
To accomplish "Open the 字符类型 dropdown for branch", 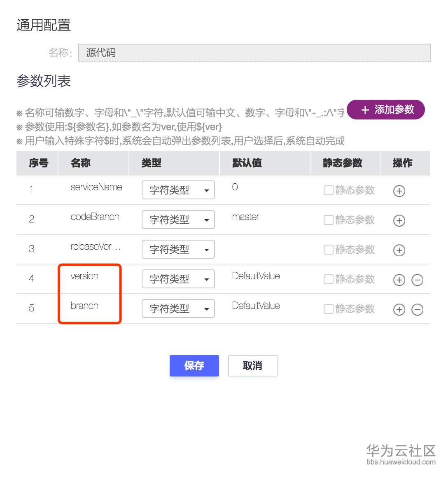I will [178, 309].
